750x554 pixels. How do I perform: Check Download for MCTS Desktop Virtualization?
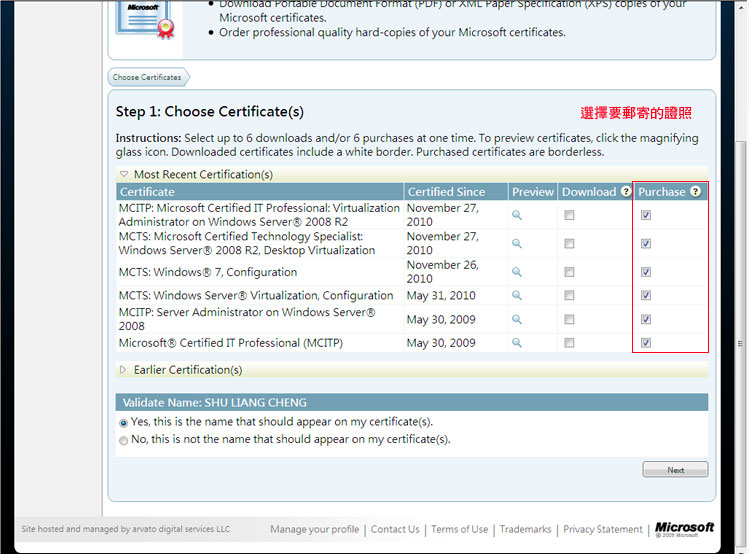[x=569, y=244]
